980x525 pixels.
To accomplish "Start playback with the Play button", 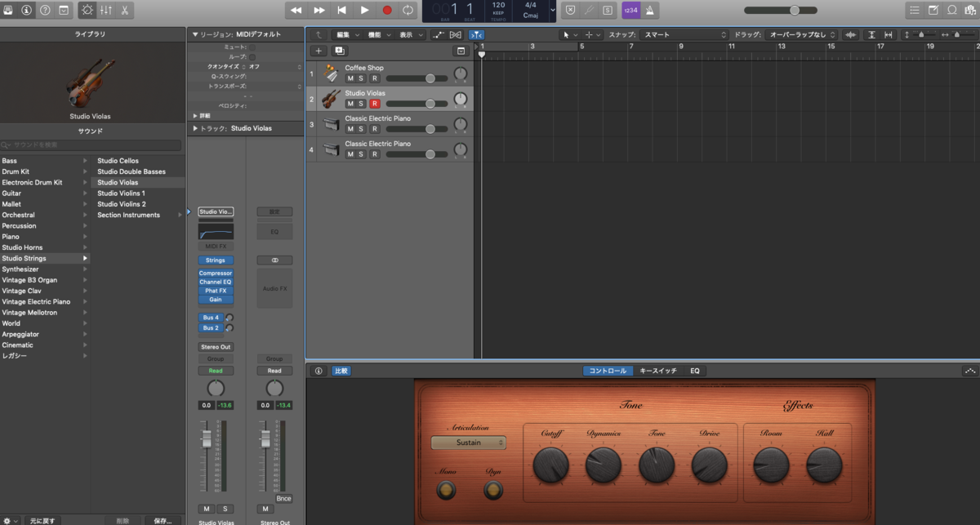I will pos(364,10).
